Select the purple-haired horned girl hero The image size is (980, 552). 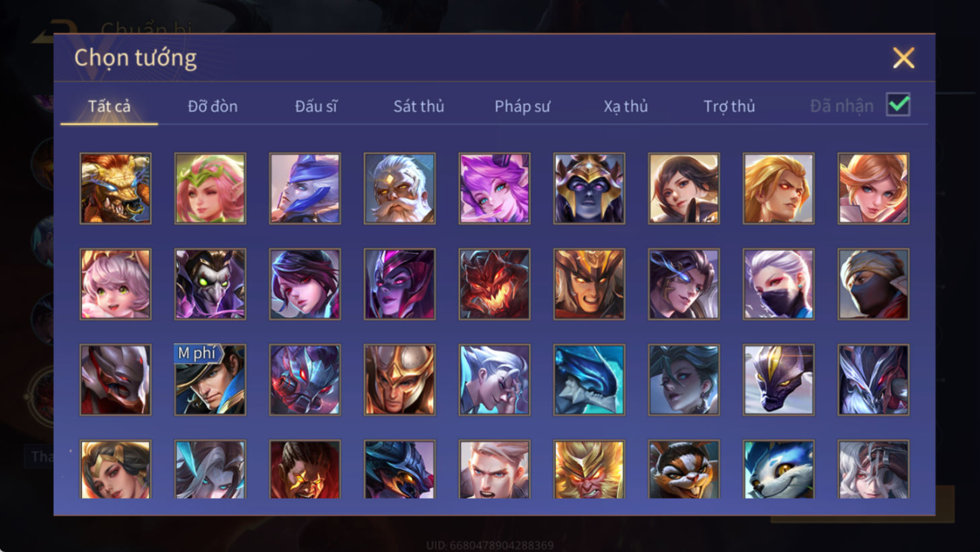click(494, 188)
